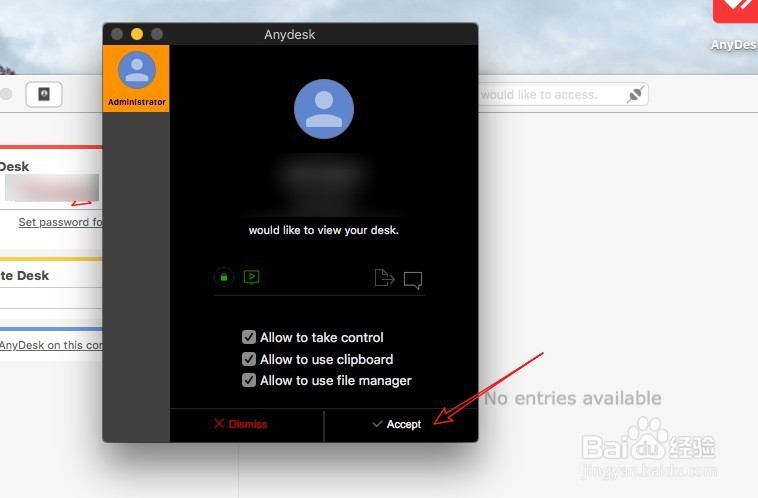Image resolution: width=758 pixels, height=498 pixels.
Task: Click the 'No entries available' text
Action: click(573, 398)
